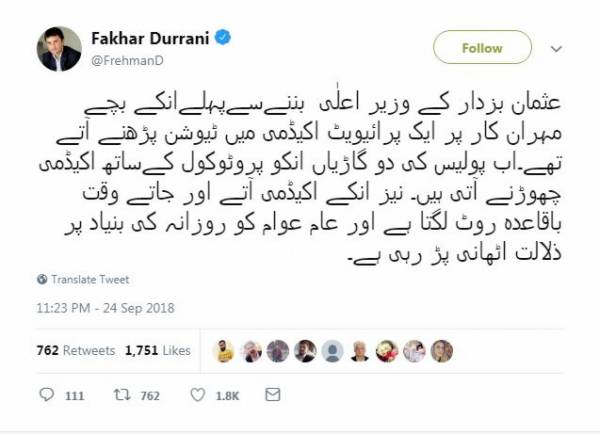Click the Fakhar Durrani display name
This screenshot has width=600, height=434.
pyautogui.click(x=150, y=38)
